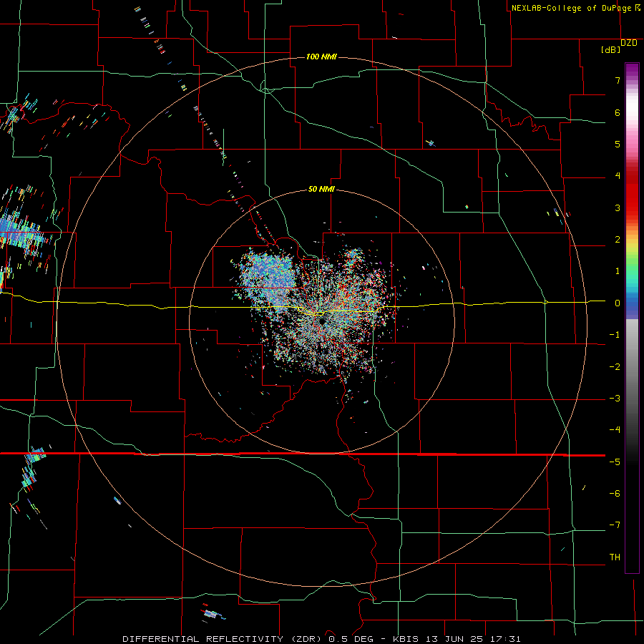Click the -2 dB value on the color scale
Screen dimensions: 644x644
[615, 367]
